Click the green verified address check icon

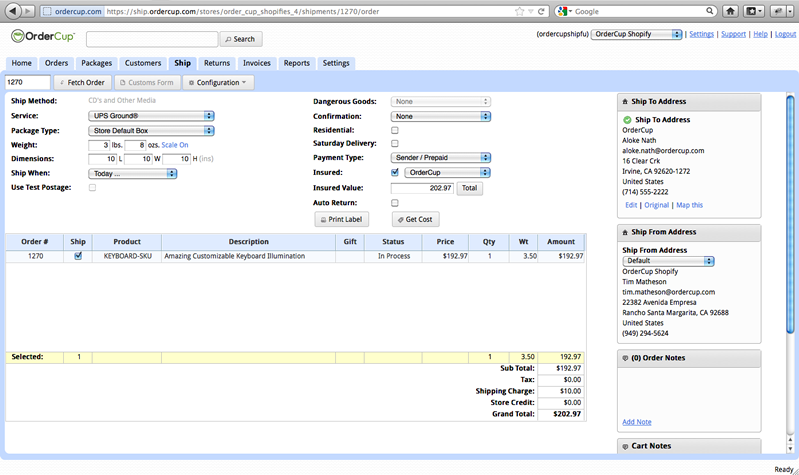coord(627,120)
